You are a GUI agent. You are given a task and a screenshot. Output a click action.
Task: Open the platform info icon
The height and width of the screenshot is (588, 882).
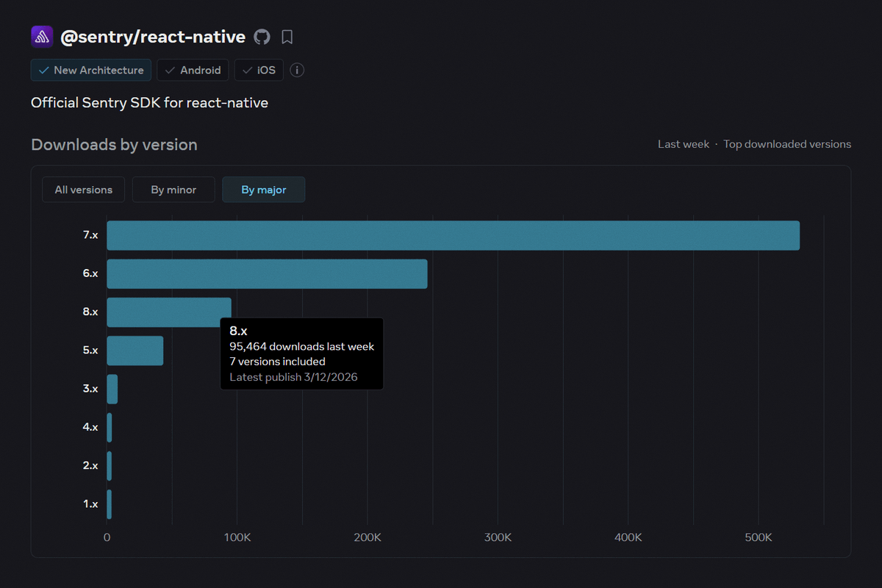pos(297,71)
